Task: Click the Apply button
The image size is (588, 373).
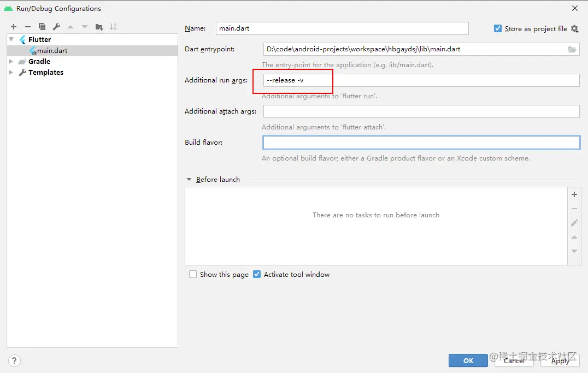Action: (560, 360)
